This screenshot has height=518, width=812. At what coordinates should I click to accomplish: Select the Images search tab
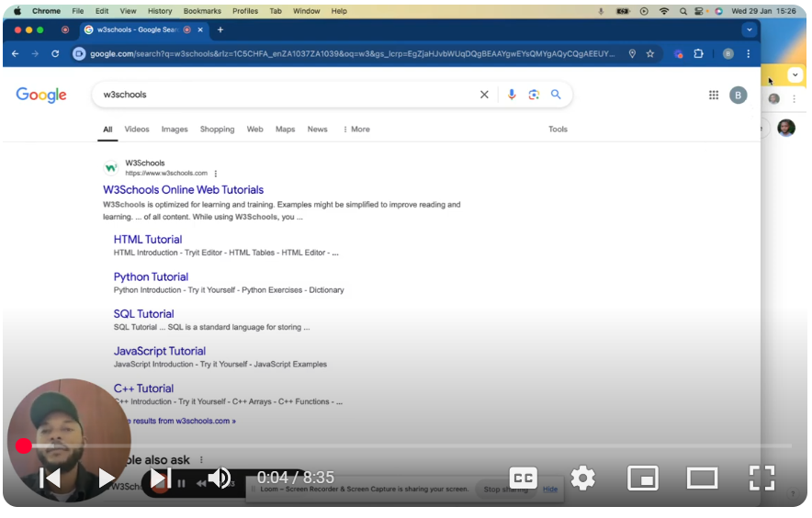click(175, 129)
